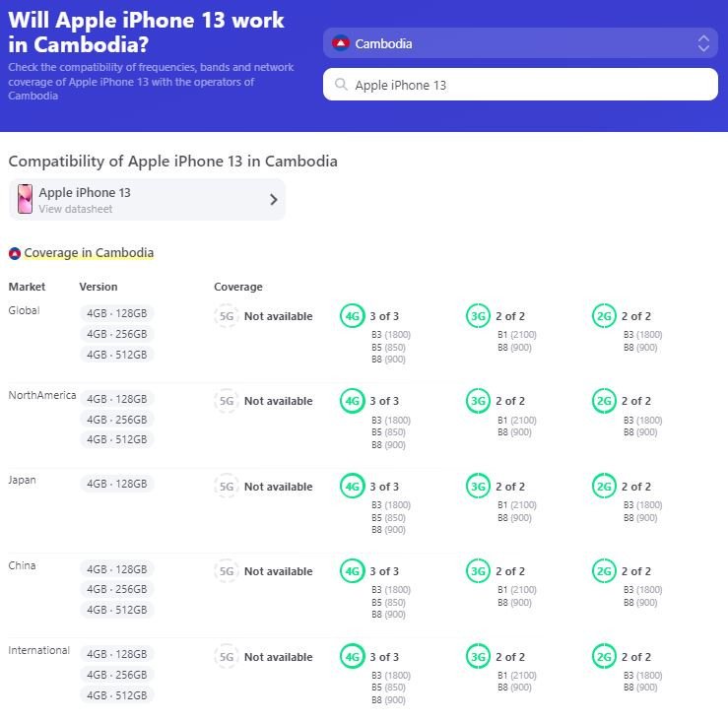This screenshot has width=728, height=722.
Task: Select Global 4GB · 256GB version
Action: [x=117, y=334]
